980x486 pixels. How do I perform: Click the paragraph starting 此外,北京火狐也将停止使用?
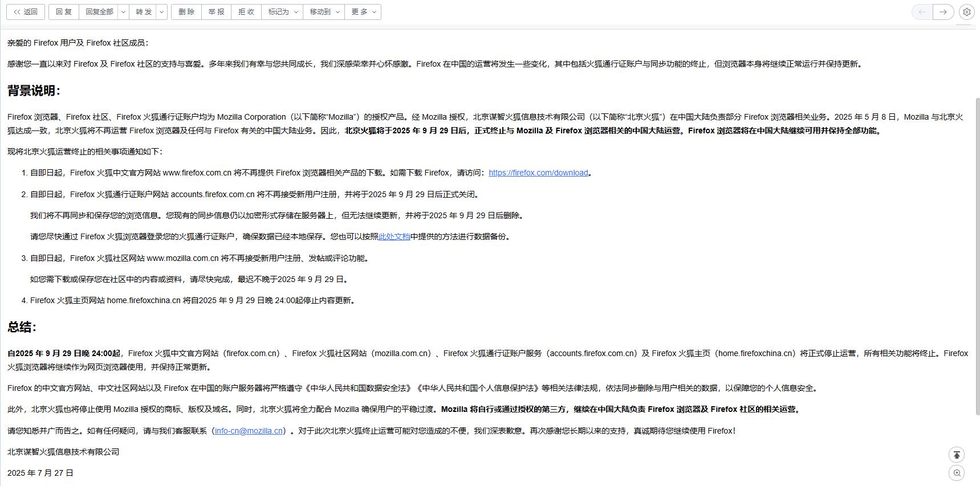click(x=405, y=409)
